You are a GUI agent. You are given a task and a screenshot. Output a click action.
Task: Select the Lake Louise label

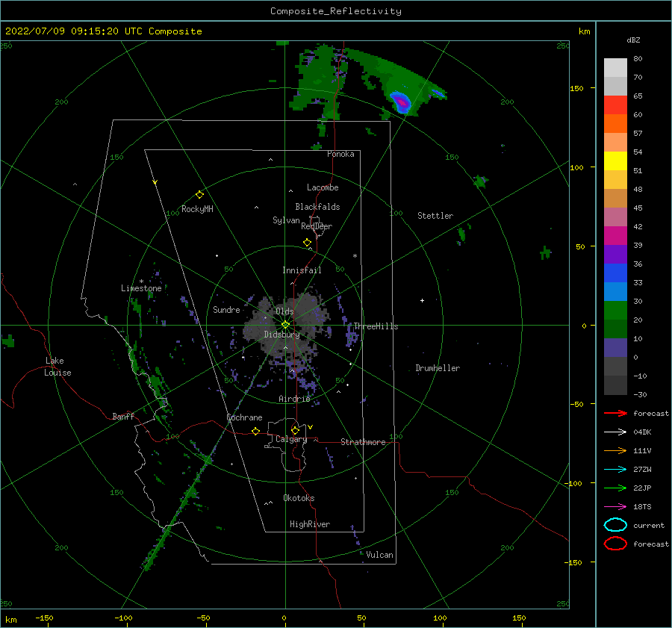(57, 367)
